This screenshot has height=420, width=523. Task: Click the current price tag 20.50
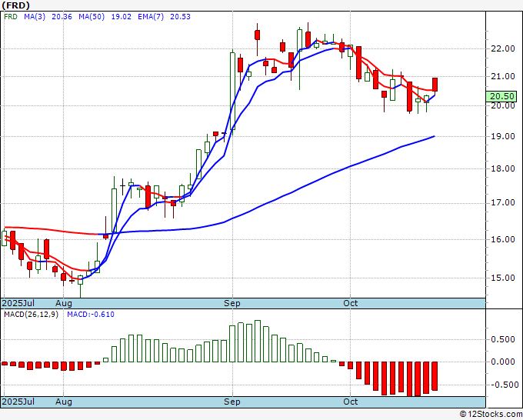tap(502, 96)
